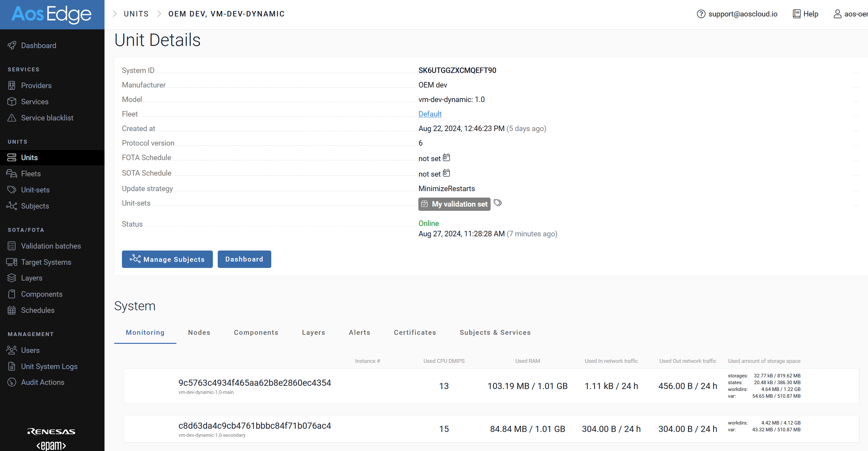Navigate to UNITS via the breadcrumb
The height and width of the screenshot is (451, 868).
point(136,14)
